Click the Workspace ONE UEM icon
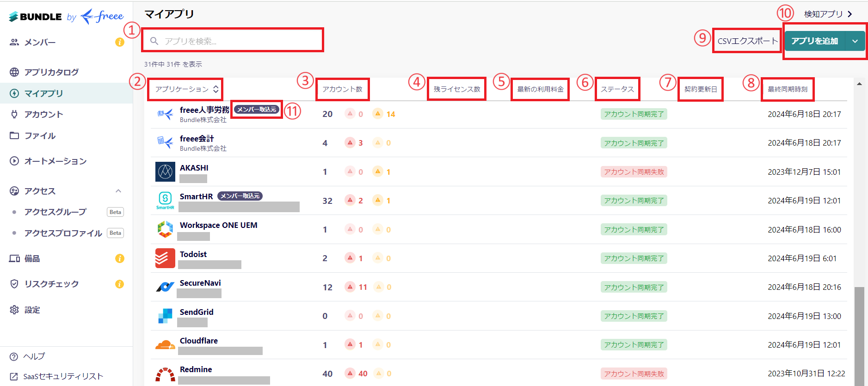 pyautogui.click(x=165, y=229)
